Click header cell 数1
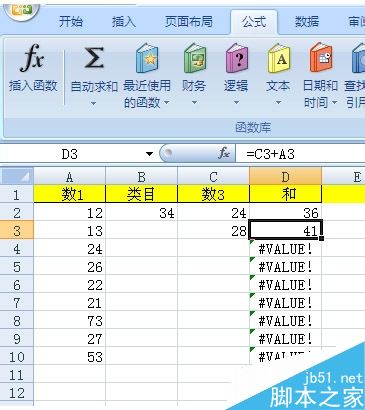Screen dimensions: 365x410 (69, 194)
